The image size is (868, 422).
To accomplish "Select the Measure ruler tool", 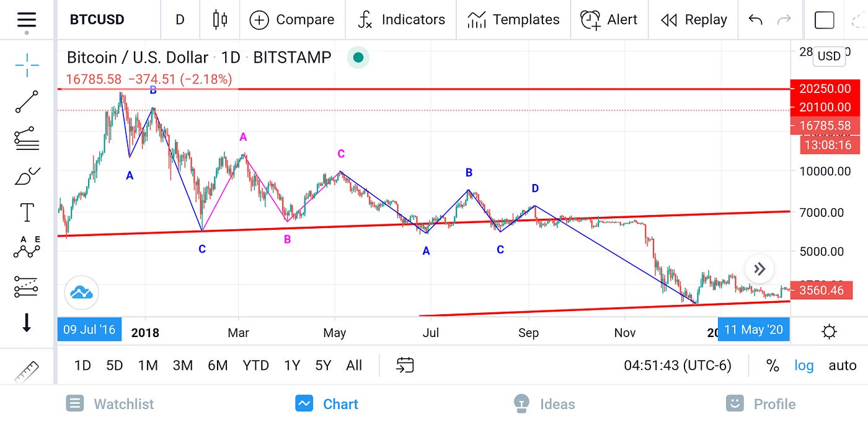I will coord(26,371).
